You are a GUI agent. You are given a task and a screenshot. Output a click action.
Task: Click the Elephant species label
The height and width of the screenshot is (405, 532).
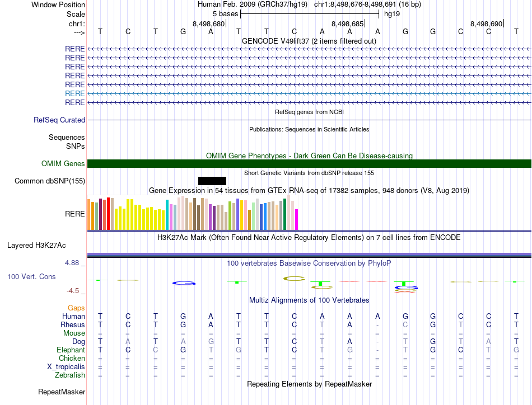click(x=71, y=350)
